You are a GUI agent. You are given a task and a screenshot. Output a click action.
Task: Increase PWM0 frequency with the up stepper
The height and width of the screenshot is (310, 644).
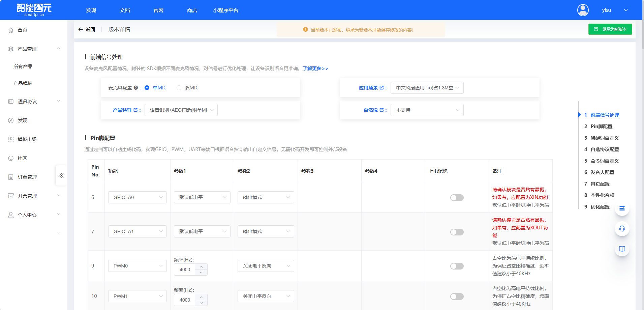[x=201, y=267]
